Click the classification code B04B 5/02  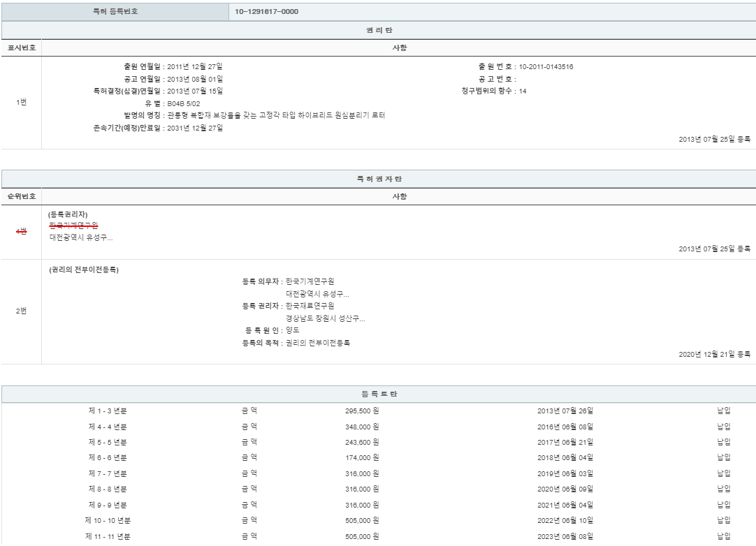[x=184, y=103]
